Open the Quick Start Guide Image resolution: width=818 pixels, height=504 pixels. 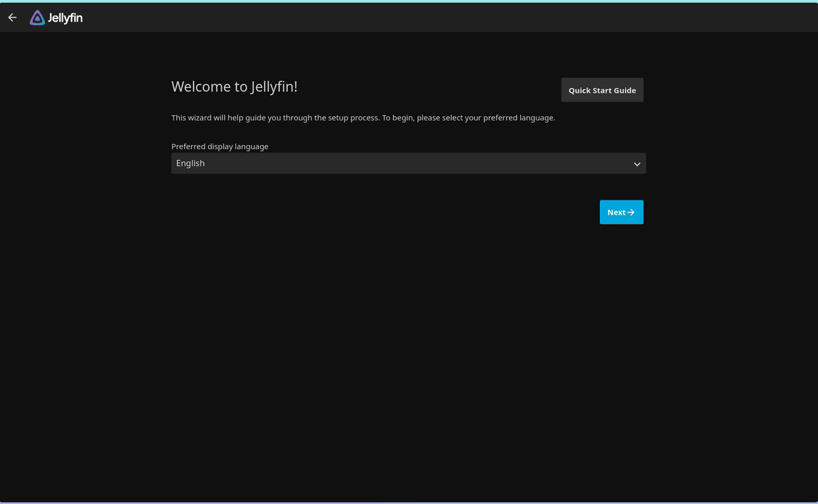(602, 90)
